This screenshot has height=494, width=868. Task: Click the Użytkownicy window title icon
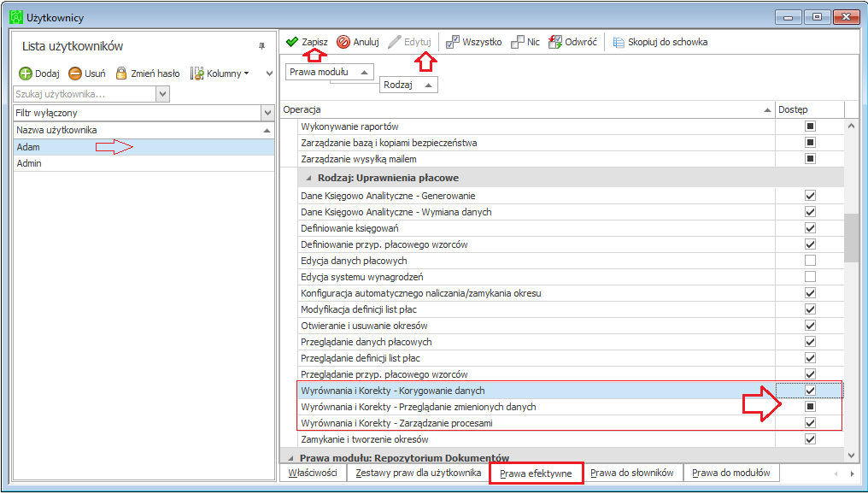coord(16,18)
